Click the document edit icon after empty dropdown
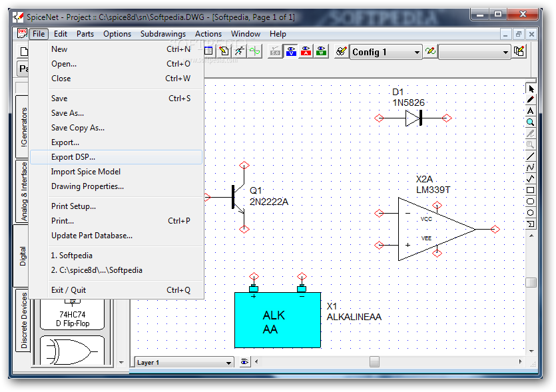The width and height of the screenshot is (556, 392). point(519,51)
